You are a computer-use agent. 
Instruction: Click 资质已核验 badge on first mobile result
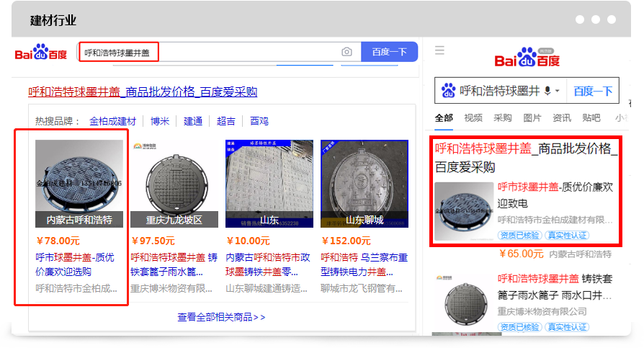(x=519, y=235)
